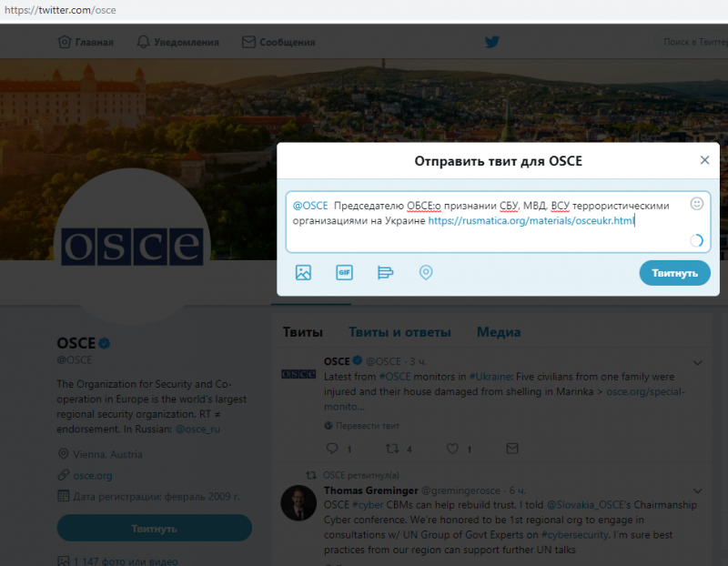Screen dimensions: 728x566
Task: Click the Twitter bird logo in the navigation bar
Action: 492,42
